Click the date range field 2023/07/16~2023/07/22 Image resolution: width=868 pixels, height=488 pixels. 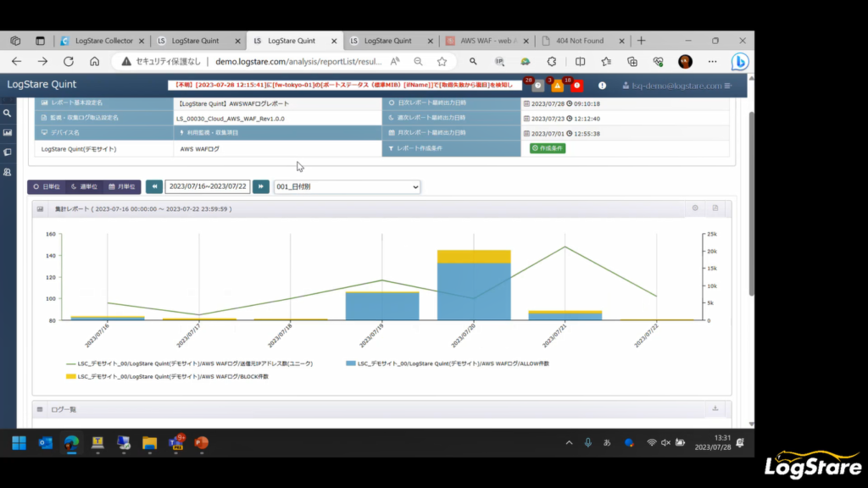(208, 186)
